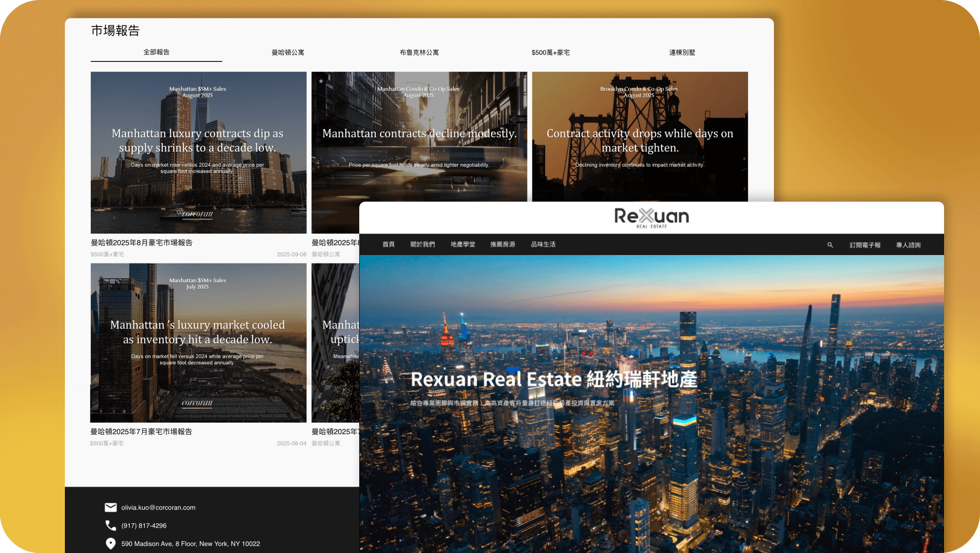Open 推薦房源 menu item
Image resolution: width=980 pixels, height=553 pixels.
(x=502, y=245)
